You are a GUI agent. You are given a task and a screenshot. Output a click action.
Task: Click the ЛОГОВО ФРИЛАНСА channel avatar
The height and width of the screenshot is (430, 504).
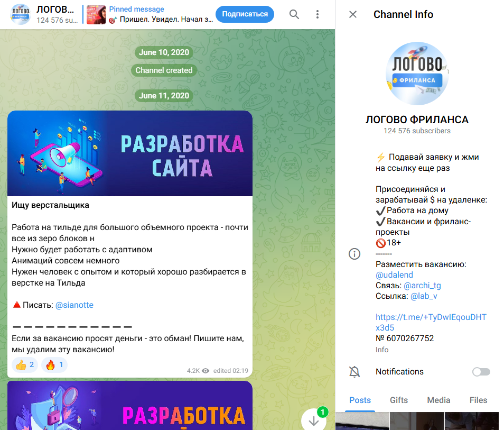(417, 73)
